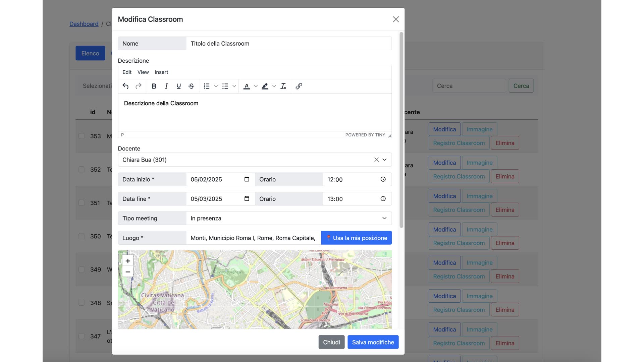
Task: Click the text color swatch button
Action: tap(247, 86)
